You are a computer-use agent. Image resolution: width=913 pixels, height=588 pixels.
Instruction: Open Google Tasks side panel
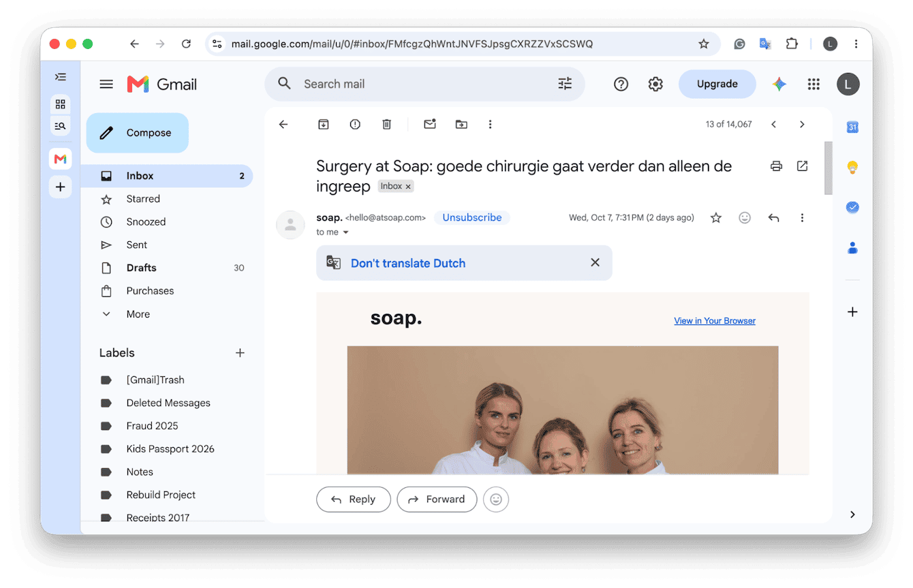click(x=852, y=207)
